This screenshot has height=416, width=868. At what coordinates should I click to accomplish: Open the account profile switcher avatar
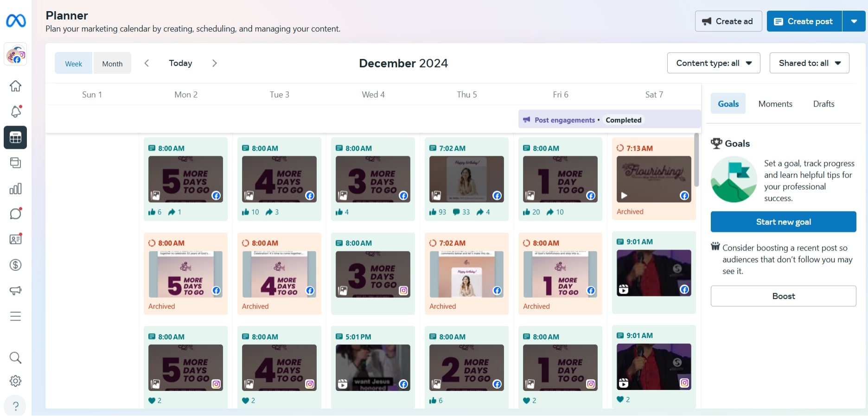tap(16, 55)
